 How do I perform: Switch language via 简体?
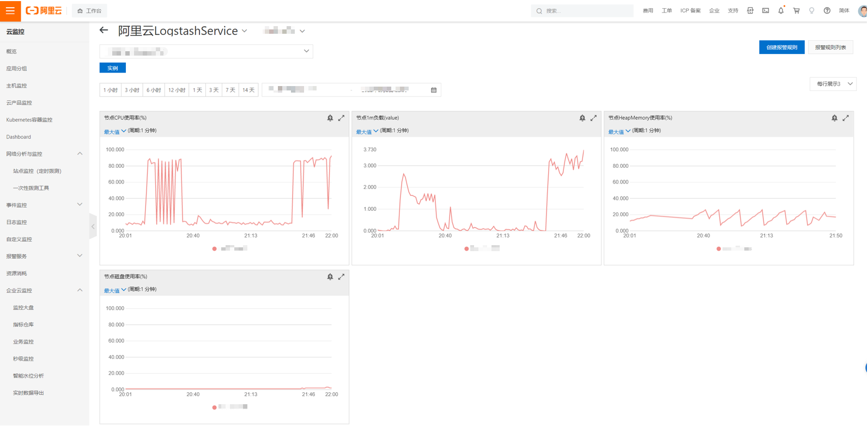[x=844, y=10]
